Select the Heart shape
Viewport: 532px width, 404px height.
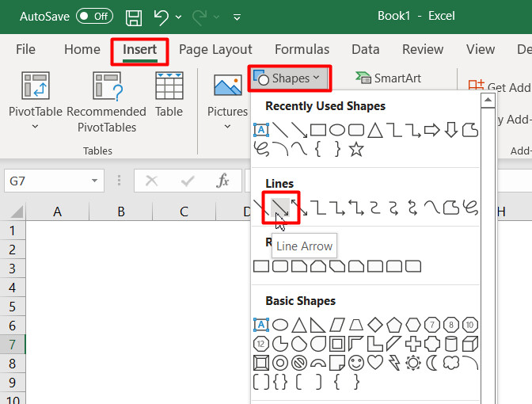375,363
